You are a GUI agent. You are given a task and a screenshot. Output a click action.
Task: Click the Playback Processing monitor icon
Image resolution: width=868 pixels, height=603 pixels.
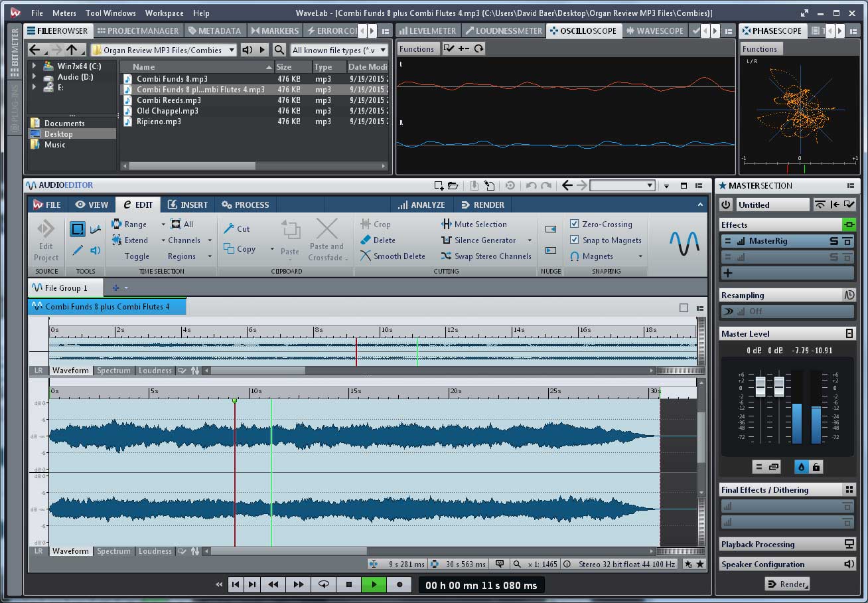[849, 545]
